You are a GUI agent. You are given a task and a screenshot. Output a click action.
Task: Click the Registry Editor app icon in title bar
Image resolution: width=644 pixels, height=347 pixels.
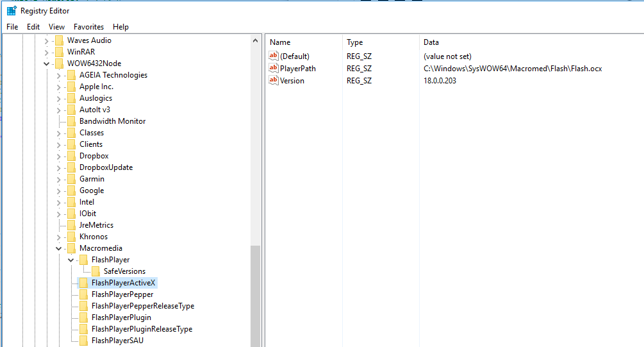12,11
